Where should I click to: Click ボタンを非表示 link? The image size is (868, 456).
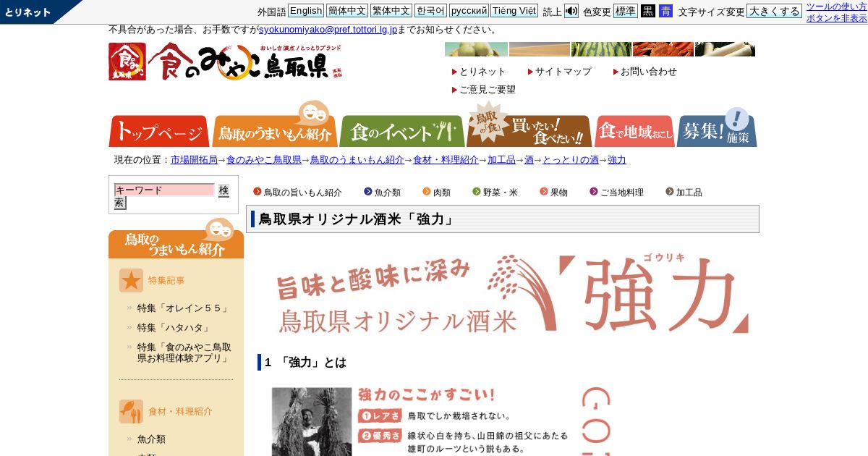[x=837, y=18]
